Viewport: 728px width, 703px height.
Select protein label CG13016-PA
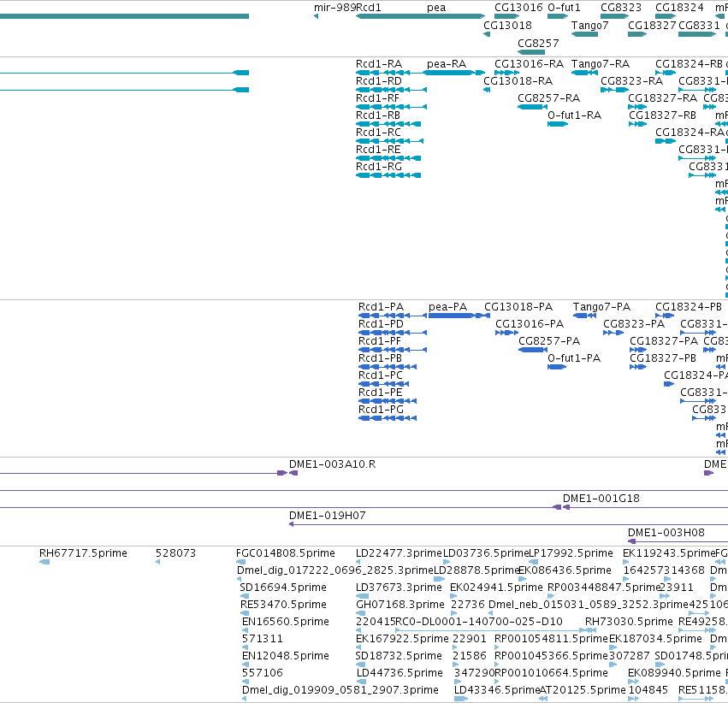(x=530, y=324)
